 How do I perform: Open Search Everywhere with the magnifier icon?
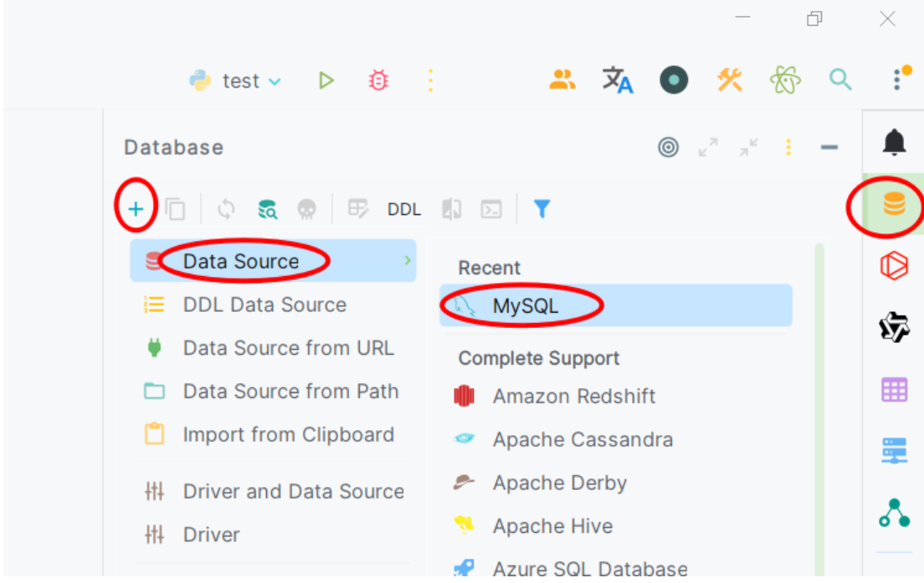pos(840,80)
